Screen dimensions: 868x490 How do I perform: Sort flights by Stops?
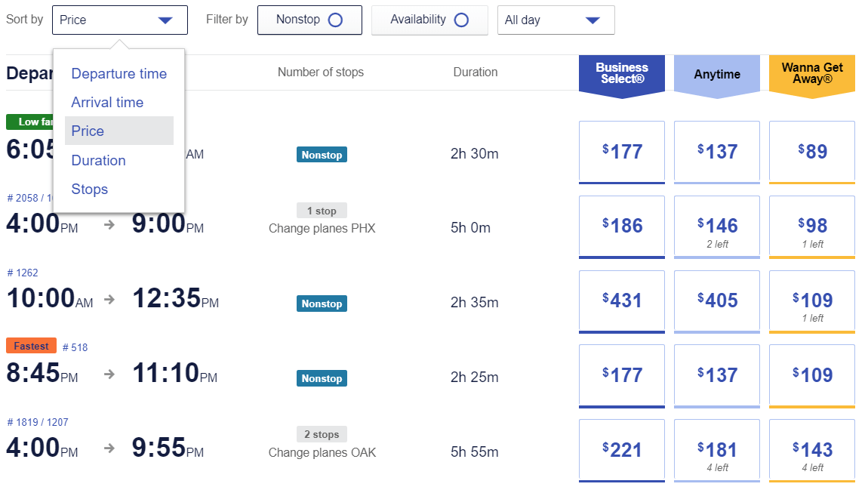pos(89,189)
